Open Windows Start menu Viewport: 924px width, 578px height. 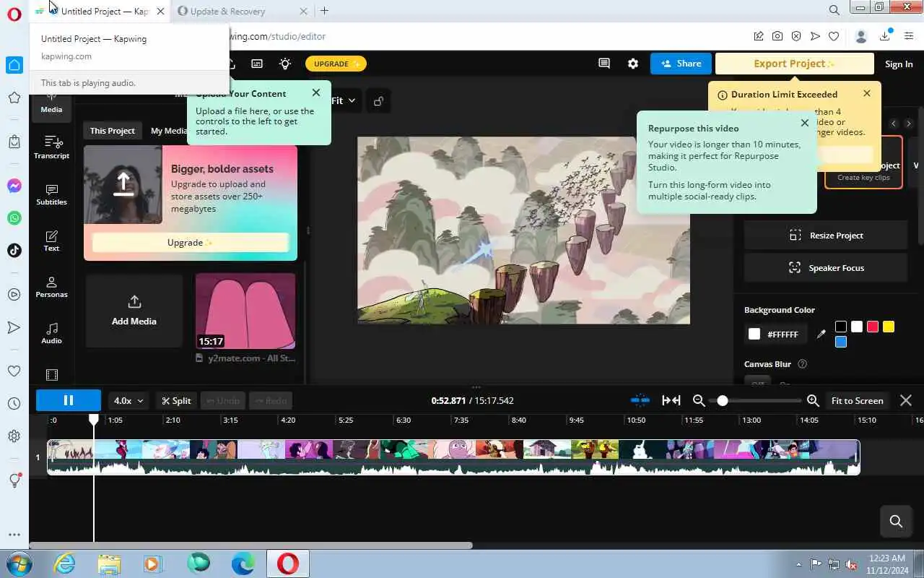point(18,564)
